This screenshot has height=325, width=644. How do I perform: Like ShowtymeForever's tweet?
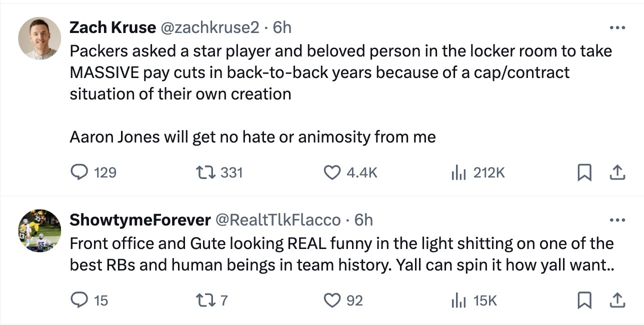click(x=332, y=300)
